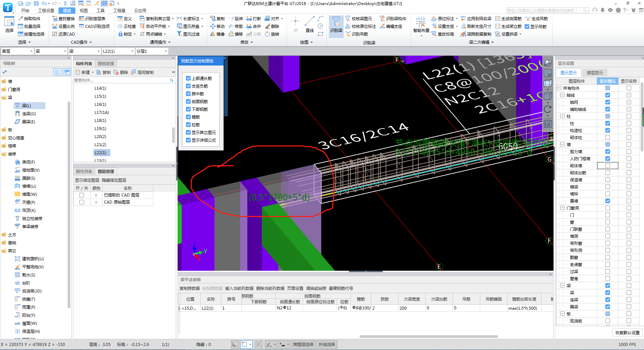Collapse the 轴线 tree node
Viewport: 644px width, 350px height.
(562, 95)
